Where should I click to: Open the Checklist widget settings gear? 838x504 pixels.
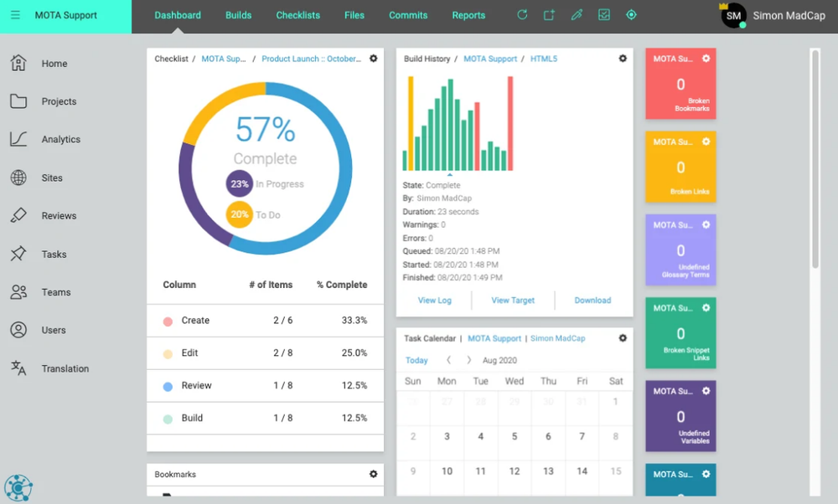tap(373, 59)
